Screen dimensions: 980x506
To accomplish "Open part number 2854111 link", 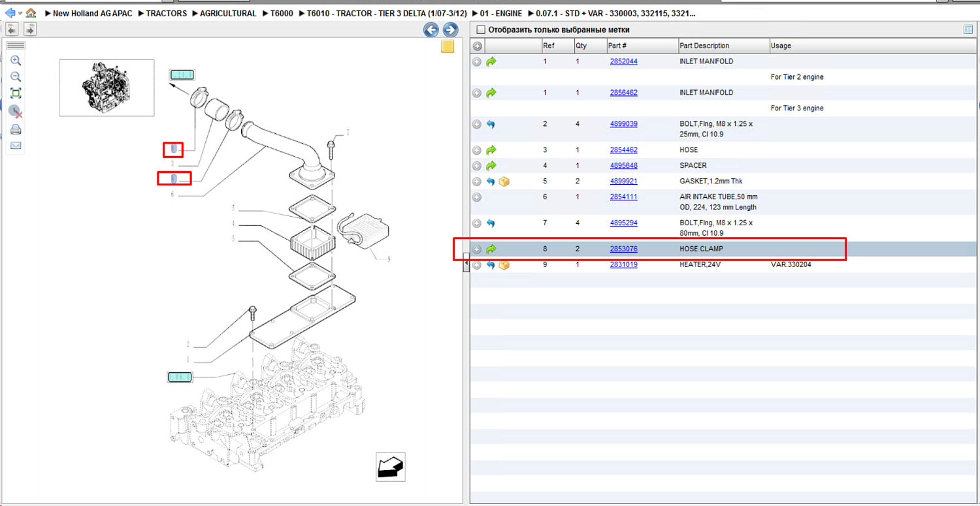I will coord(624,197).
